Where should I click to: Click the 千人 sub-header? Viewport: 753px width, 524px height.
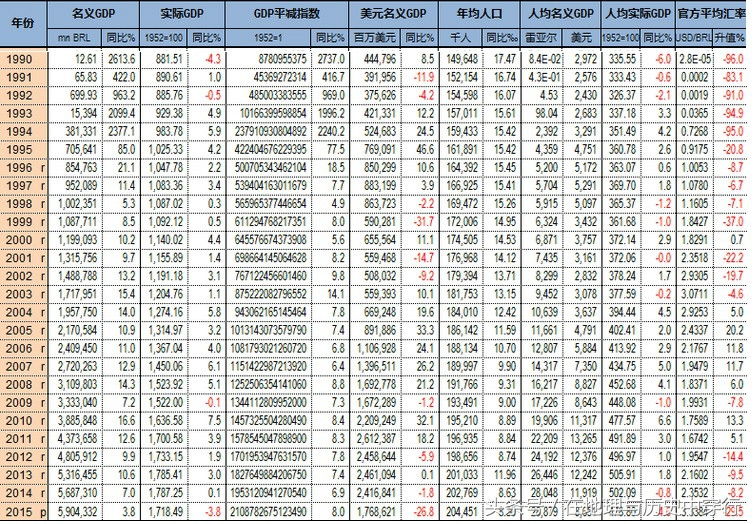pos(461,38)
